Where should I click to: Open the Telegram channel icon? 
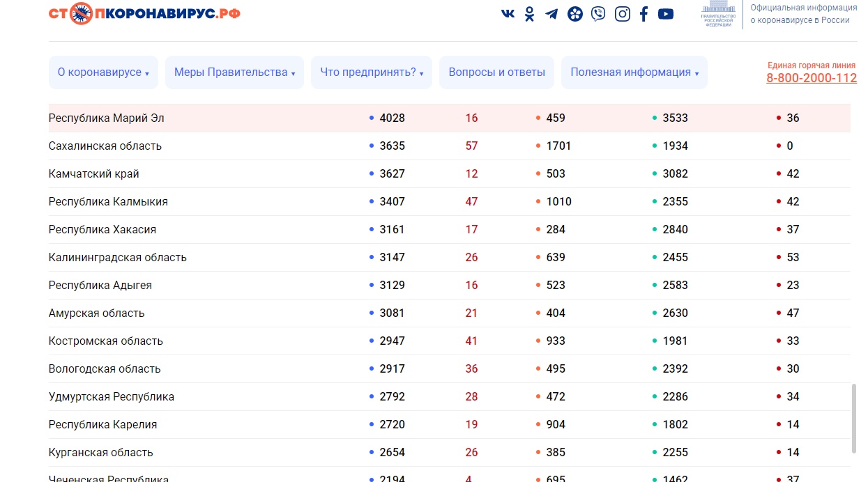[551, 14]
